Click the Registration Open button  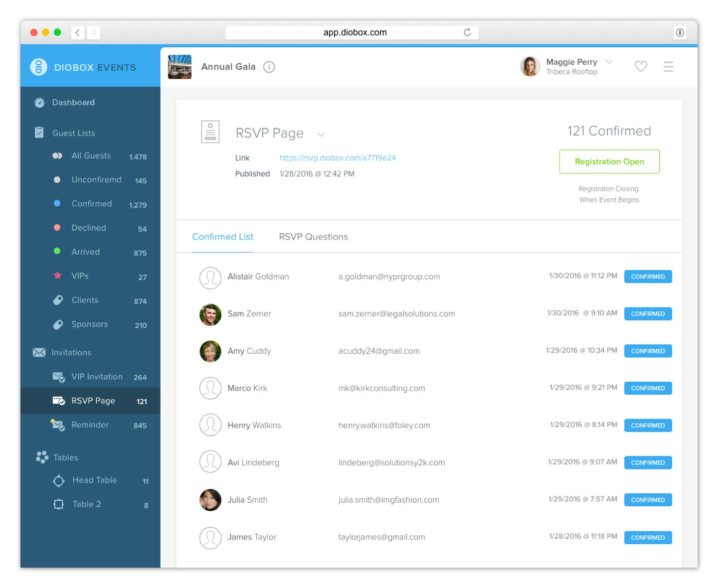[x=609, y=161]
